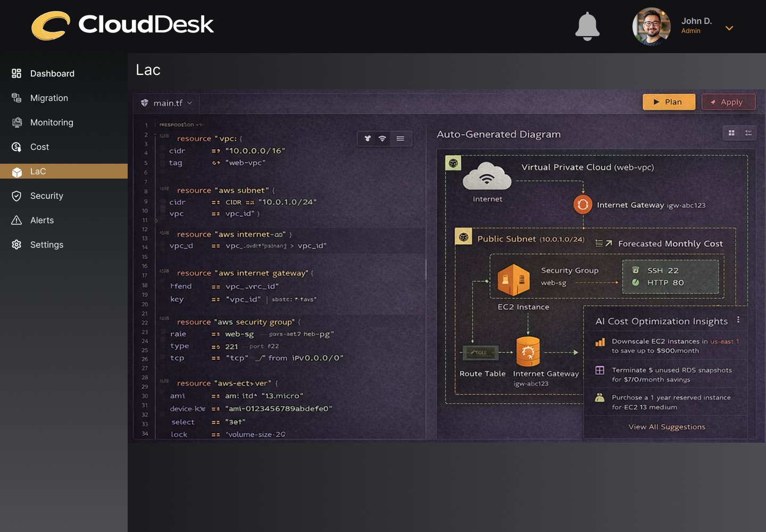
Task: Open the Dashboard page in the sidebar
Action: pyautogui.click(x=52, y=73)
